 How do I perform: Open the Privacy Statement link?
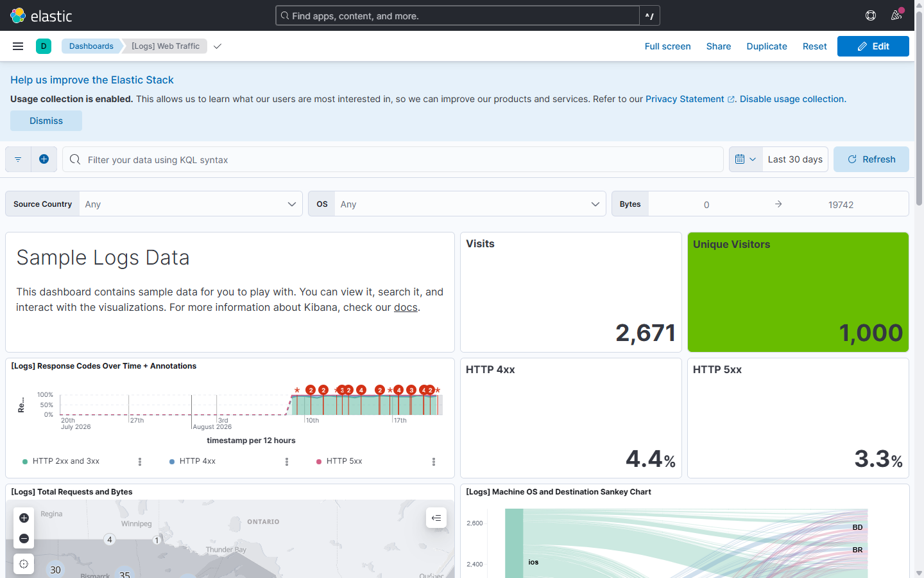[690, 99]
